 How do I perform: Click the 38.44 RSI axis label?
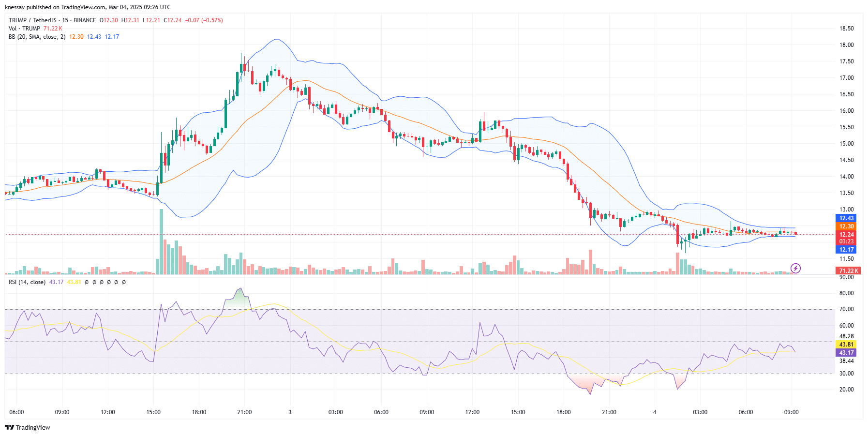pos(846,361)
